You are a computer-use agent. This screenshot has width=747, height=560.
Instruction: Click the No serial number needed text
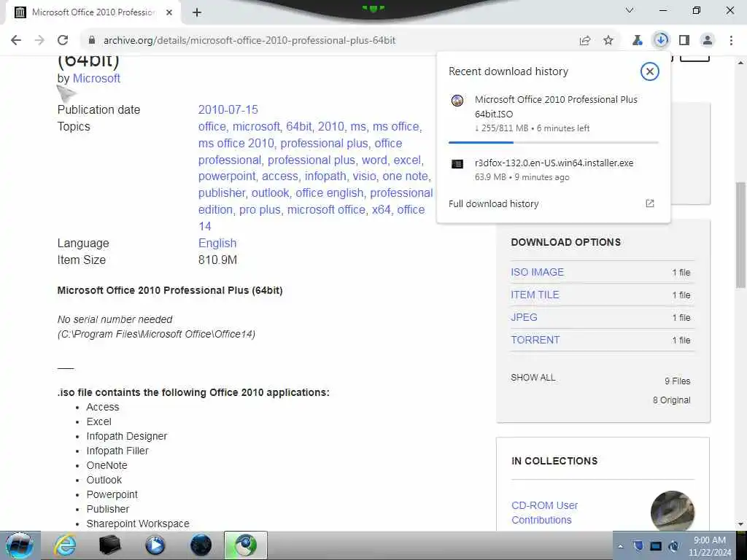pos(115,319)
